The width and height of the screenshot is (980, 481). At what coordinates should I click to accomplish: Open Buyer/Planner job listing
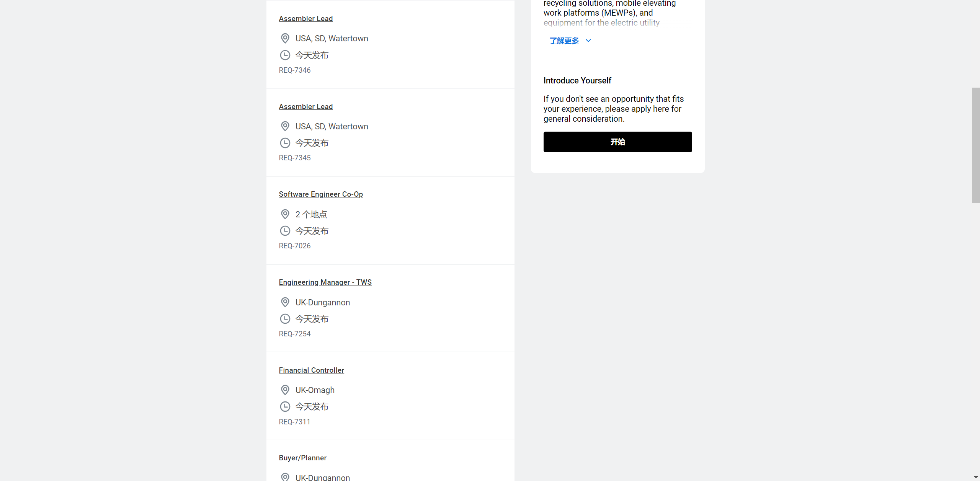click(x=302, y=458)
